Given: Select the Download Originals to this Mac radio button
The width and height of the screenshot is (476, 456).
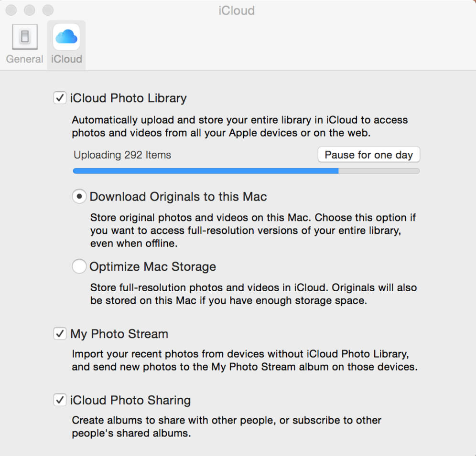Looking at the screenshot, I should (79, 196).
